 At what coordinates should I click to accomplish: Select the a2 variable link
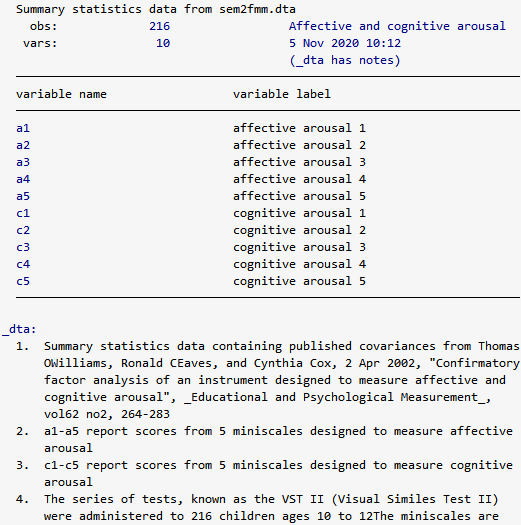(x=23, y=145)
